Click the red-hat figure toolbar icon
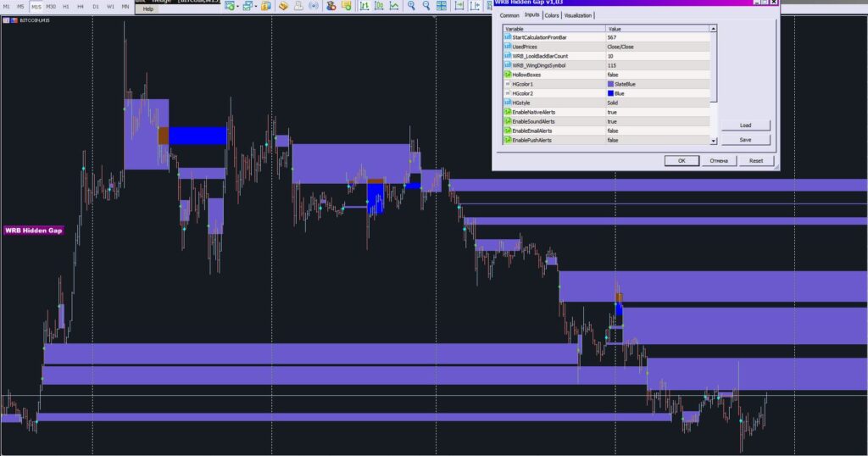868x456 pixels. point(331,6)
